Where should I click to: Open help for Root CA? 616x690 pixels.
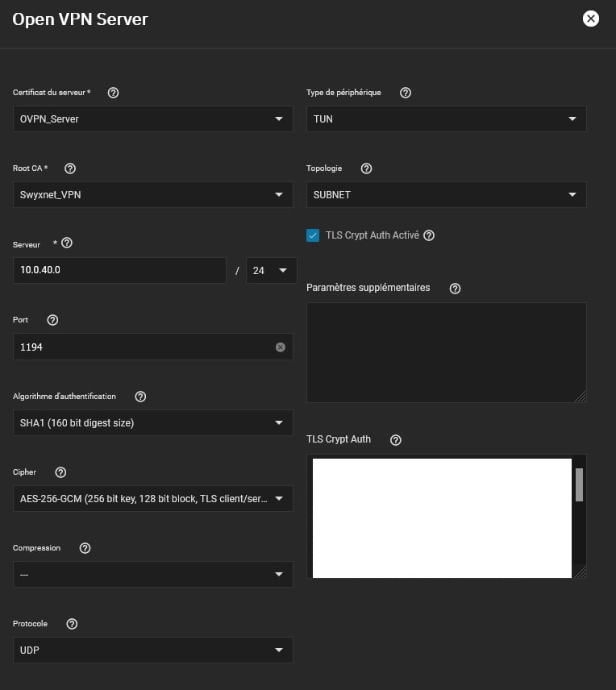70,168
